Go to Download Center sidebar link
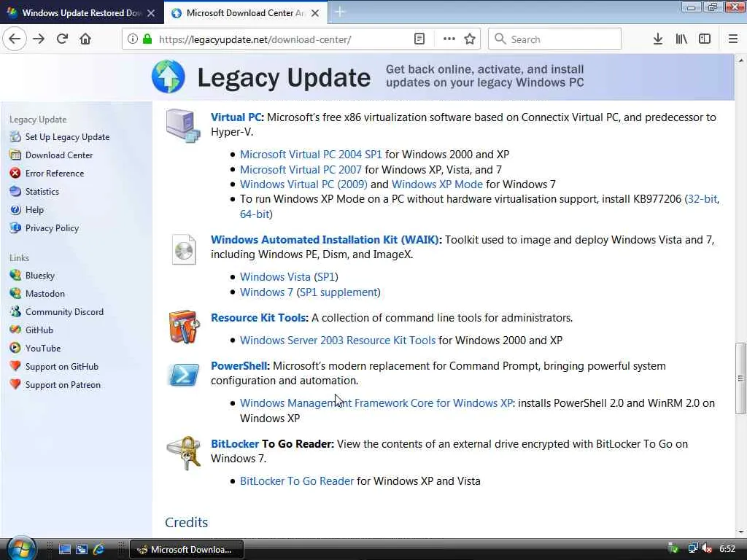 tap(59, 155)
